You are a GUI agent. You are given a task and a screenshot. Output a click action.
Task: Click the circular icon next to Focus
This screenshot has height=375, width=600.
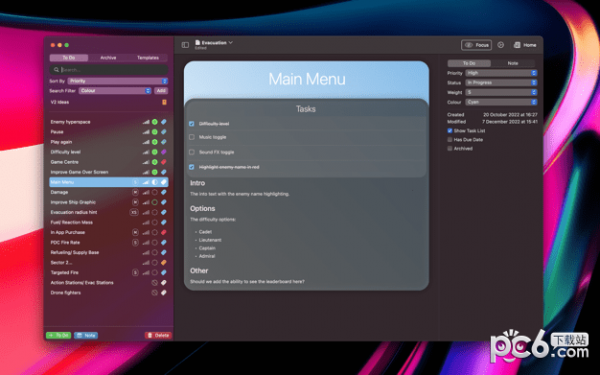click(x=501, y=45)
